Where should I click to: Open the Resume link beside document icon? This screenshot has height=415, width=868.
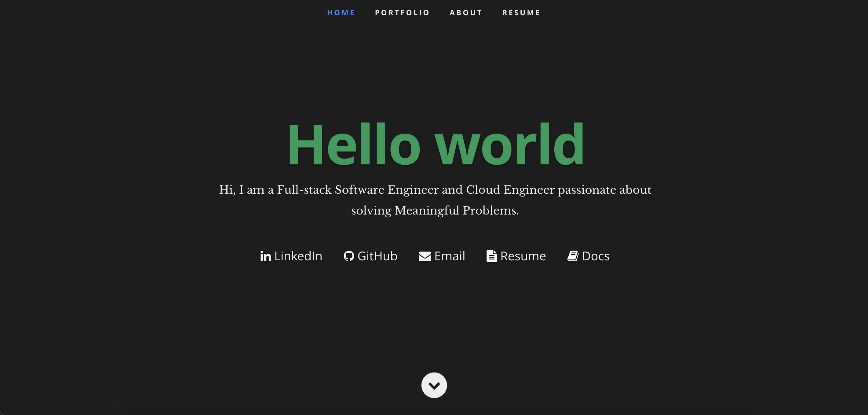[523, 256]
